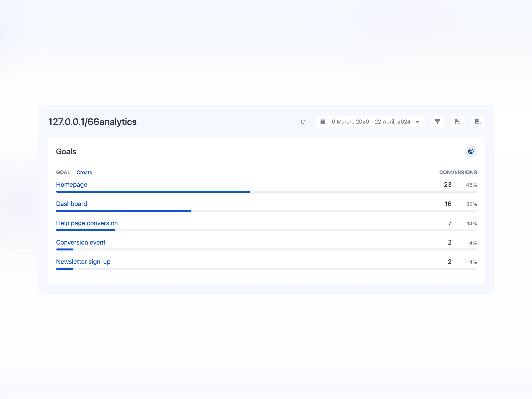
Task: Open the Newsletter sign-up goal
Action: 83,262
